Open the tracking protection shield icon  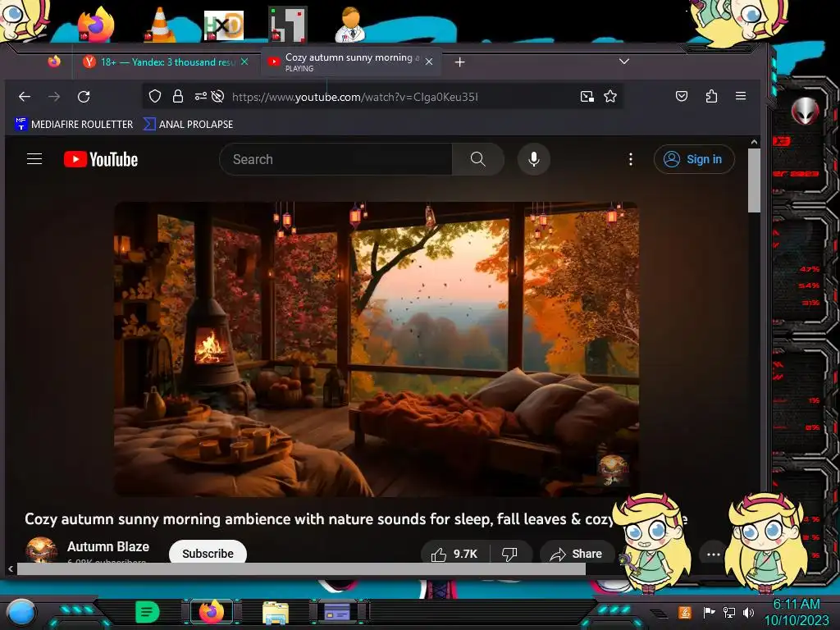(155, 97)
